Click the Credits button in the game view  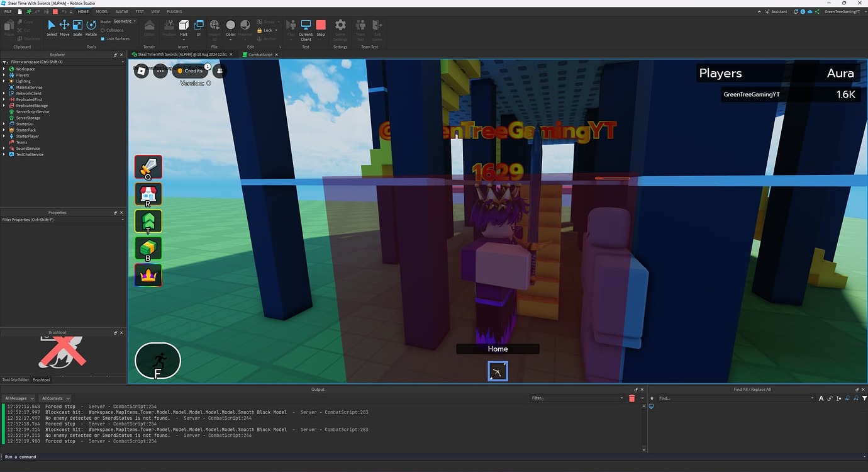(191, 70)
